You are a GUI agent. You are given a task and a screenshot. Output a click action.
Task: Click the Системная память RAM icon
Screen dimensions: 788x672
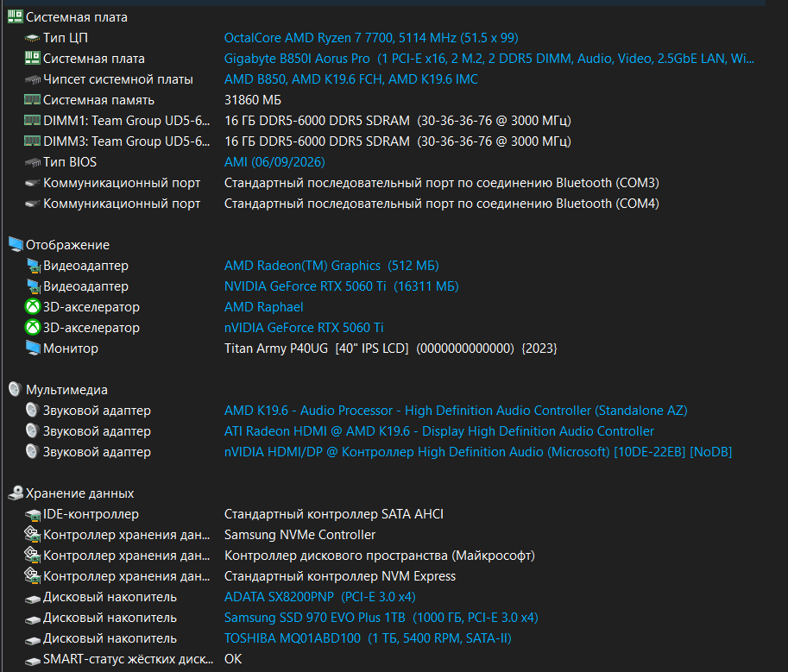click(x=33, y=99)
